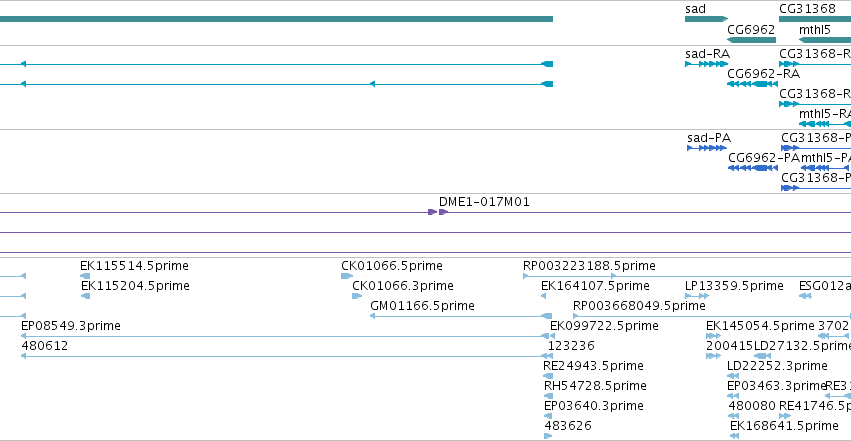Select the sad gene arrow bar

point(706,19)
